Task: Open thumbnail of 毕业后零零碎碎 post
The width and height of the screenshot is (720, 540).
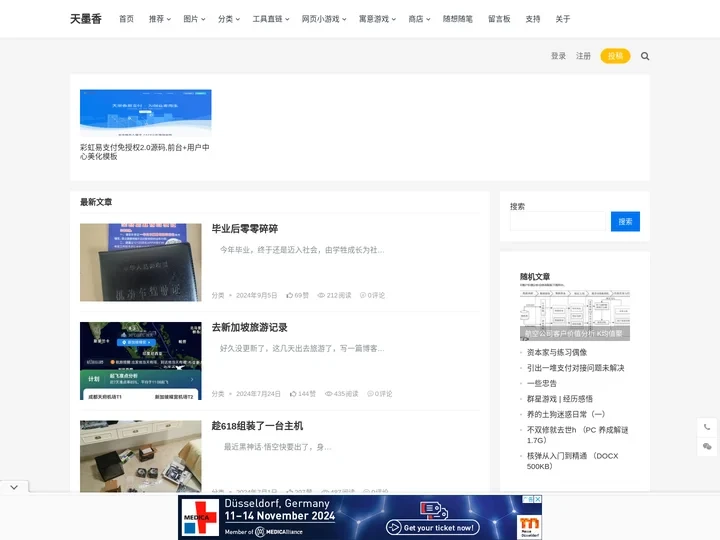Action: point(141,262)
